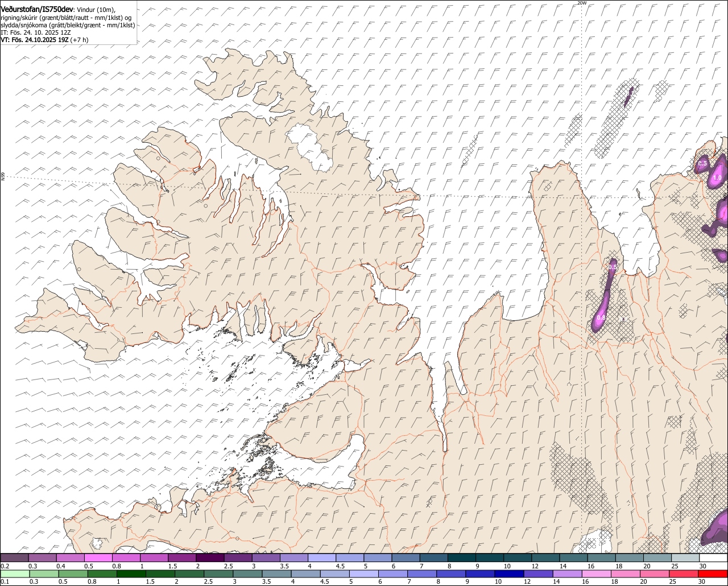Click the narrow dark purple streak over the sea

coord(628,97)
